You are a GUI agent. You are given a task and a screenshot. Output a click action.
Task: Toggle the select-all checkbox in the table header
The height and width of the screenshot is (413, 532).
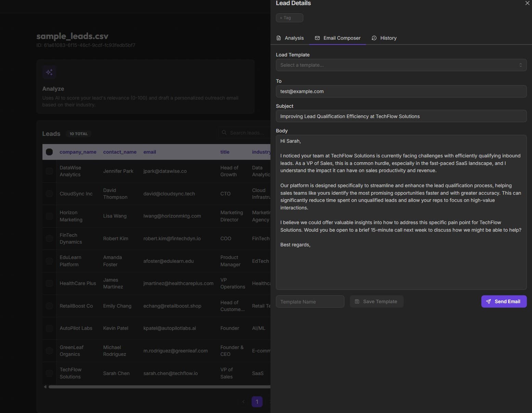tap(49, 152)
